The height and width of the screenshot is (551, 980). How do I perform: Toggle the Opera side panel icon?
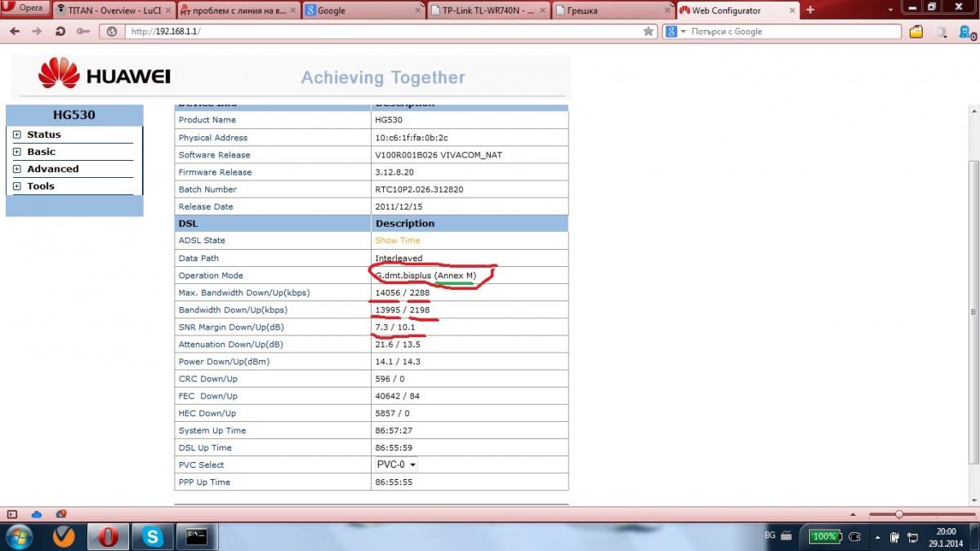click(11, 514)
